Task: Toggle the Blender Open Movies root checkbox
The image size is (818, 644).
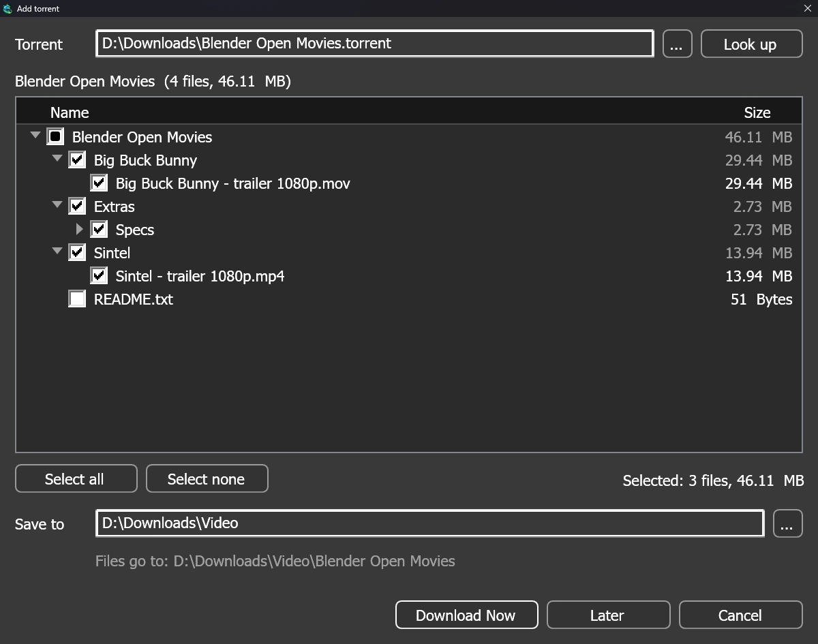Action: (x=55, y=137)
